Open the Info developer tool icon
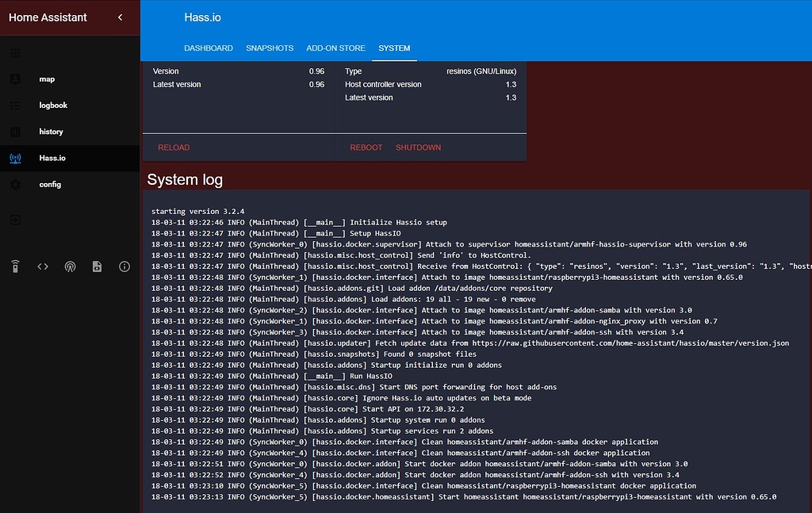The image size is (812, 513). pos(124,267)
